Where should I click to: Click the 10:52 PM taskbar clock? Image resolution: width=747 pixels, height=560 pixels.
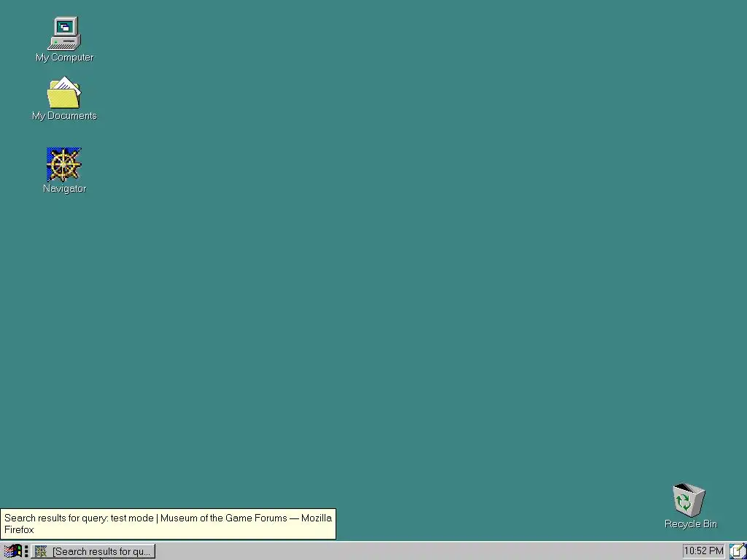(x=703, y=551)
